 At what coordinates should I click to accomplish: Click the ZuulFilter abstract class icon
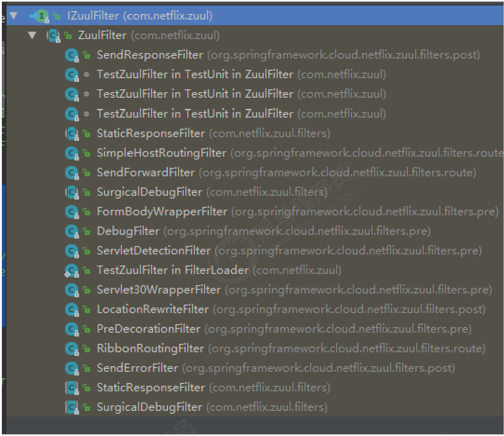point(54,35)
